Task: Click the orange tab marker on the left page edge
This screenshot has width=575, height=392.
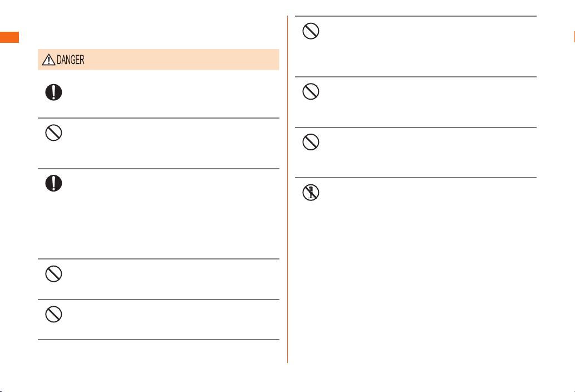Action: (9, 37)
